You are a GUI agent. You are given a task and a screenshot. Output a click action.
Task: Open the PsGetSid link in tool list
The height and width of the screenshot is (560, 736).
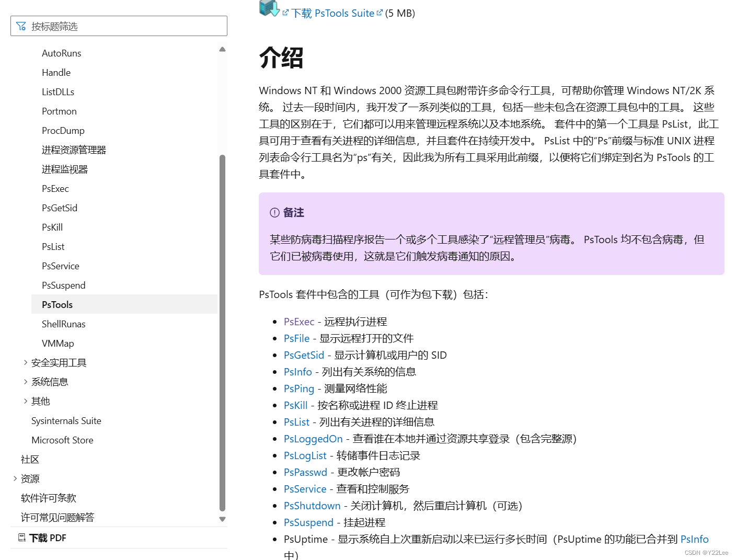[304, 355]
